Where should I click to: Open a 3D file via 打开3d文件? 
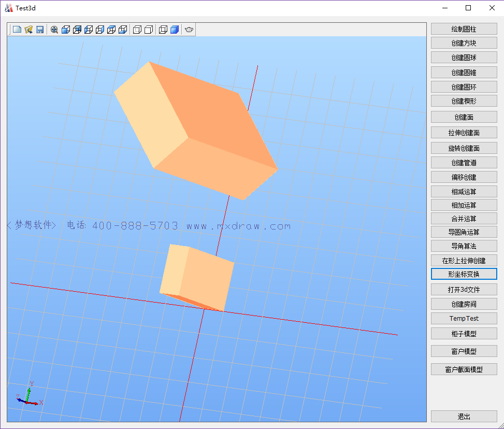point(464,289)
